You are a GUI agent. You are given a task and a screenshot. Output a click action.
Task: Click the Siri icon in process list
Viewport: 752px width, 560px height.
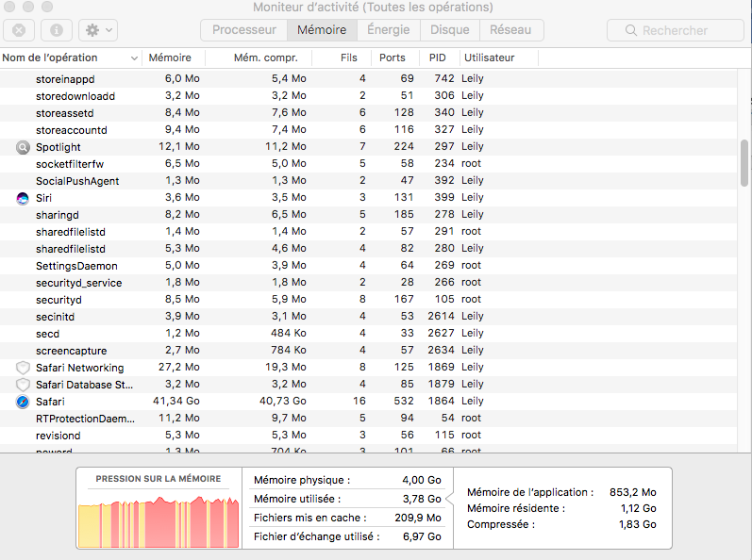pyautogui.click(x=24, y=198)
